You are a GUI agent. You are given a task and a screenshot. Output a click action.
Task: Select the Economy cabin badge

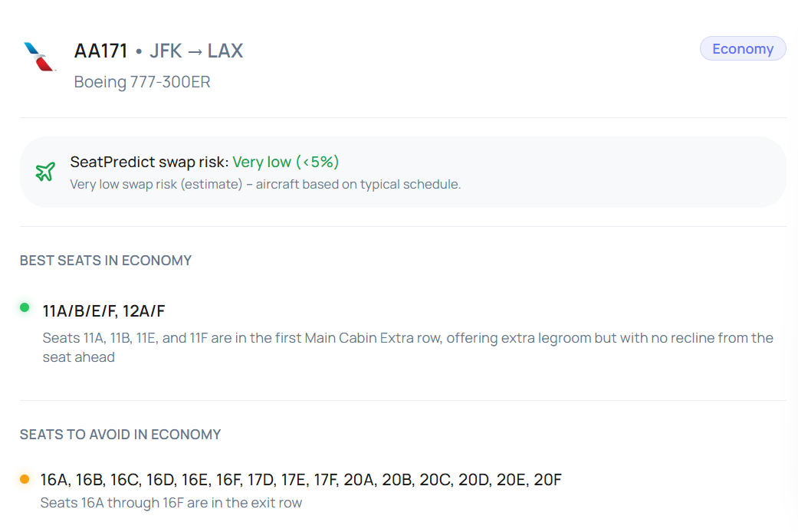pyautogui.click(x=742, y=49)
